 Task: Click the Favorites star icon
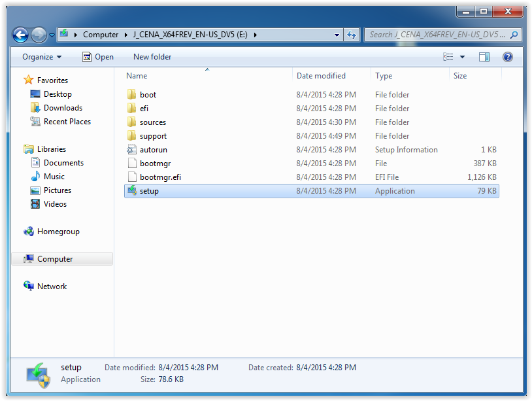[x=29, y=80]
